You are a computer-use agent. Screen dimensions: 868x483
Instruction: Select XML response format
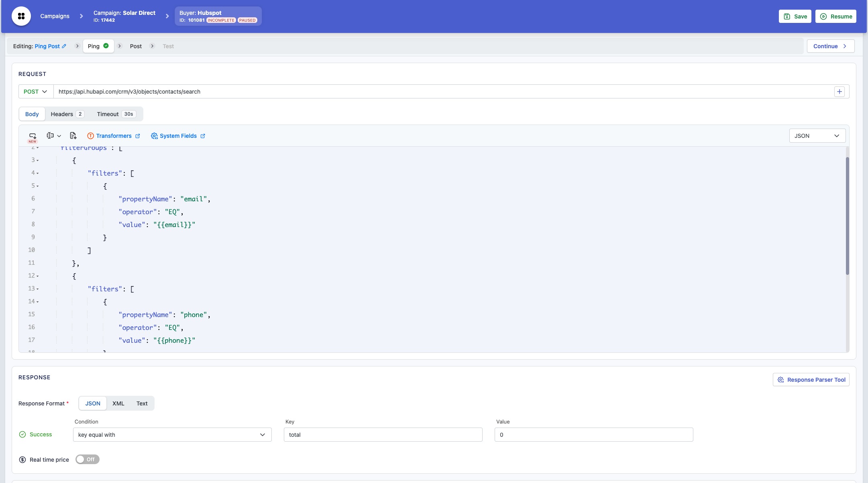(x=118, y=403)
